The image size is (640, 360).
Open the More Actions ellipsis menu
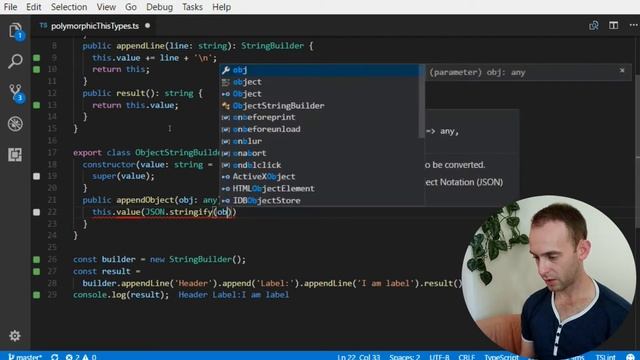[633, 25]
